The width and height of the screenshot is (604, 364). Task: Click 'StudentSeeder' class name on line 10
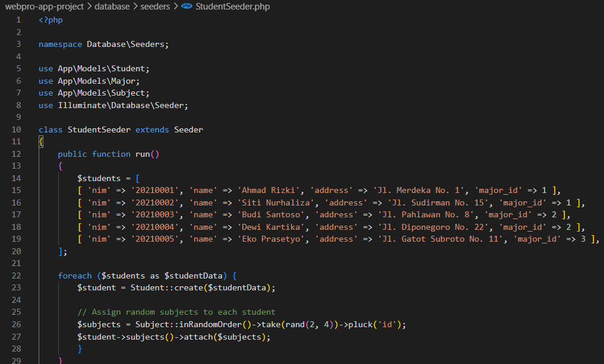point(99,130)
